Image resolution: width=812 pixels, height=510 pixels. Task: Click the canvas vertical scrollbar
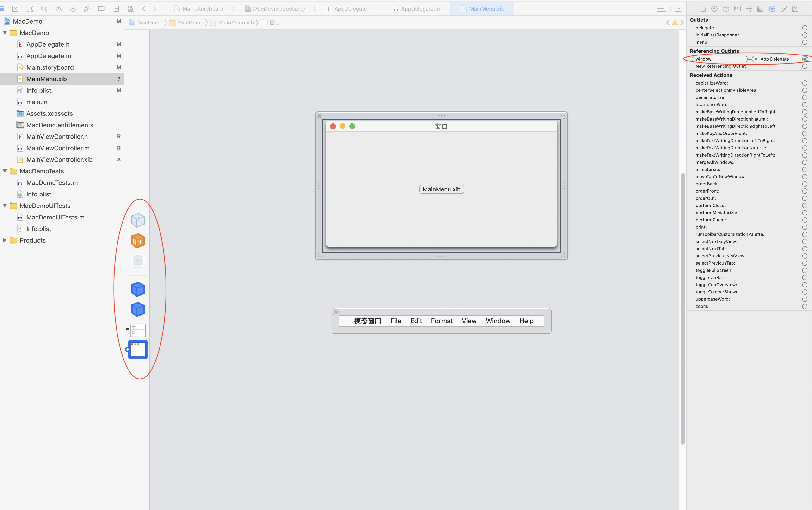pos(683,309)
